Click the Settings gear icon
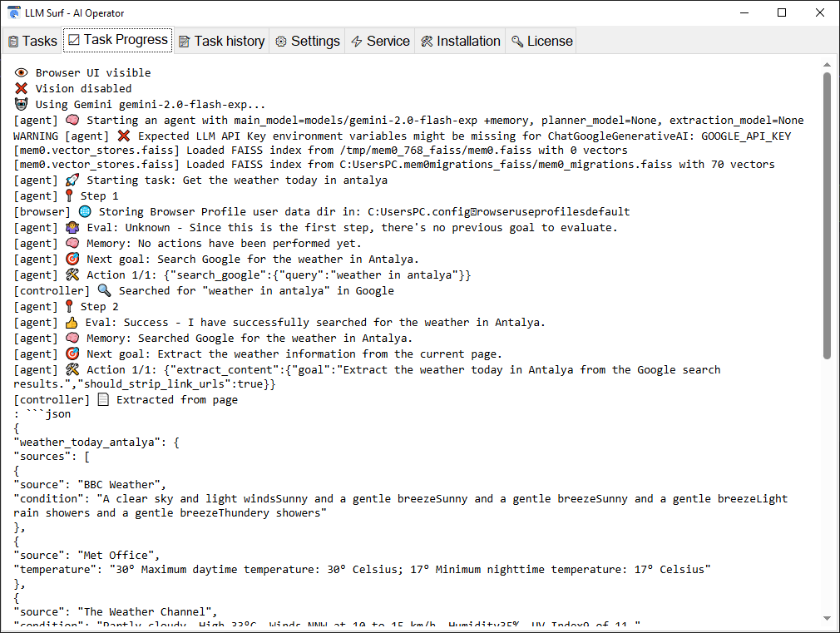Screen dimensions: 840x633 click(281, 42)
